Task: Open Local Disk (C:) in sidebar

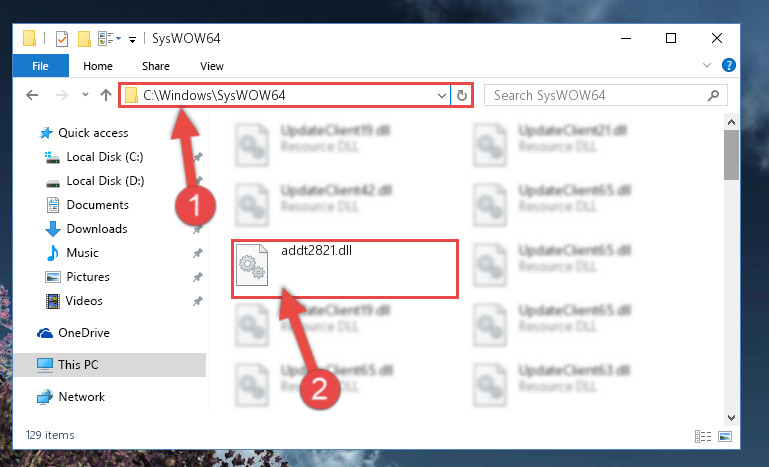Action: coord(104,157)
